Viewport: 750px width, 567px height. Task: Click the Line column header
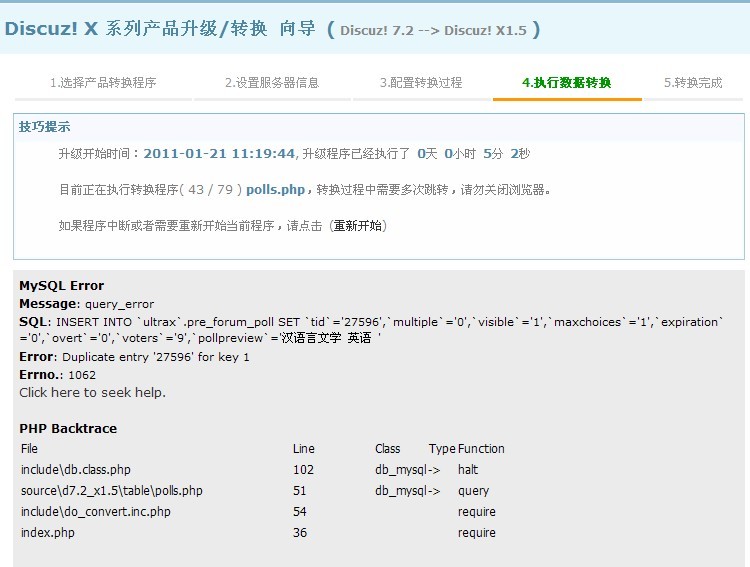304,449
